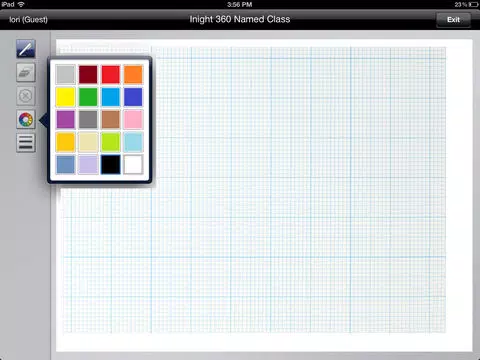Pick the dark red maroon swatch
This screenshot has width=480, height=360.
coord(88,74)
